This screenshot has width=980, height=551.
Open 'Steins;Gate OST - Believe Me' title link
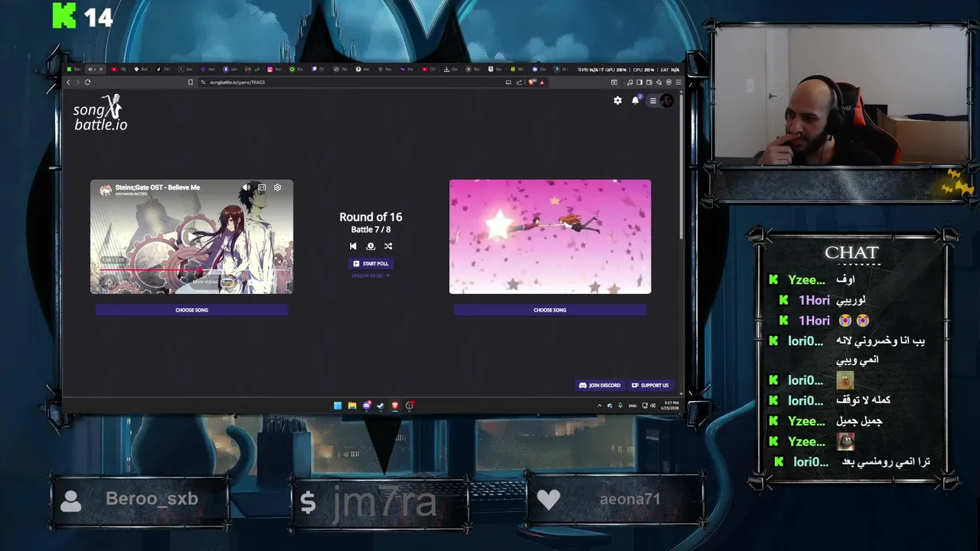(158, 187)
